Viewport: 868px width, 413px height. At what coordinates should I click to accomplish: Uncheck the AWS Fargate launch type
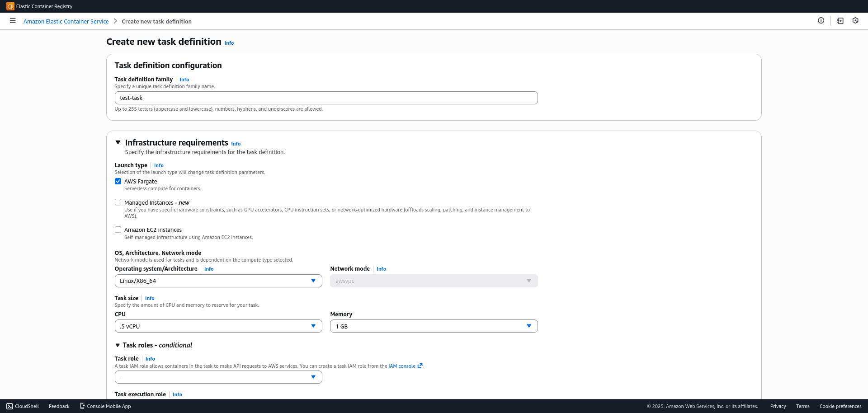point(118,181)
